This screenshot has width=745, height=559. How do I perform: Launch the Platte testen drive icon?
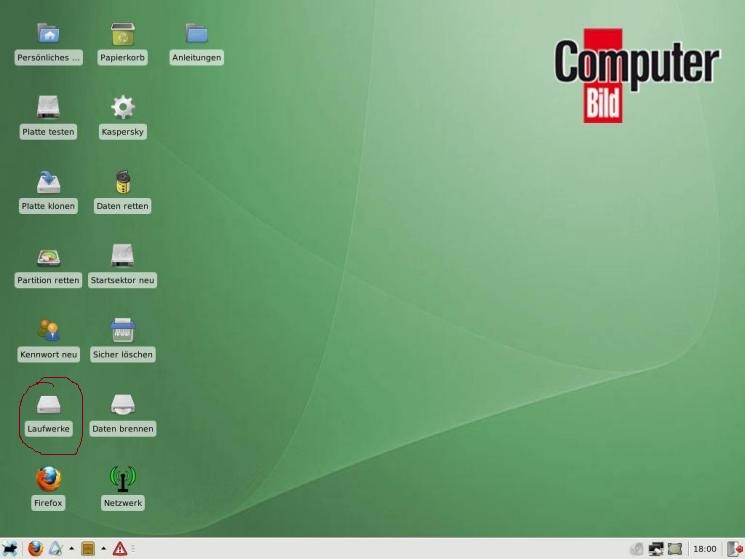pos(48,107)
